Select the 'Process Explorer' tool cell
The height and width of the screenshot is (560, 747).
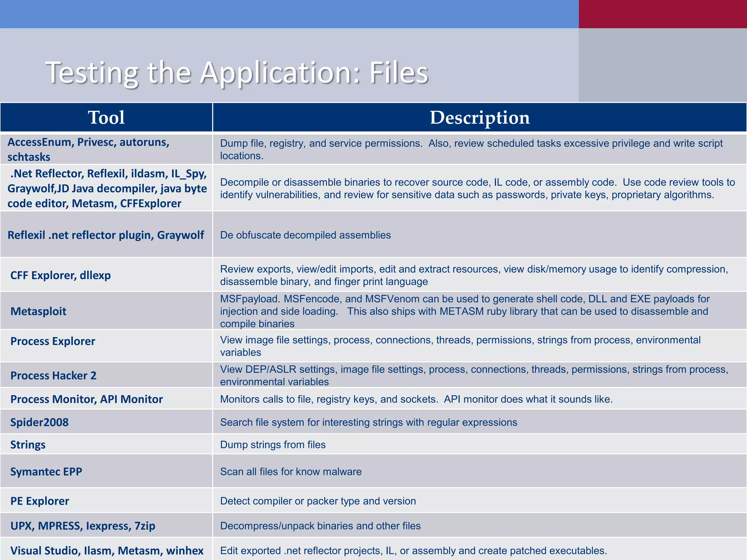[107, 346]
